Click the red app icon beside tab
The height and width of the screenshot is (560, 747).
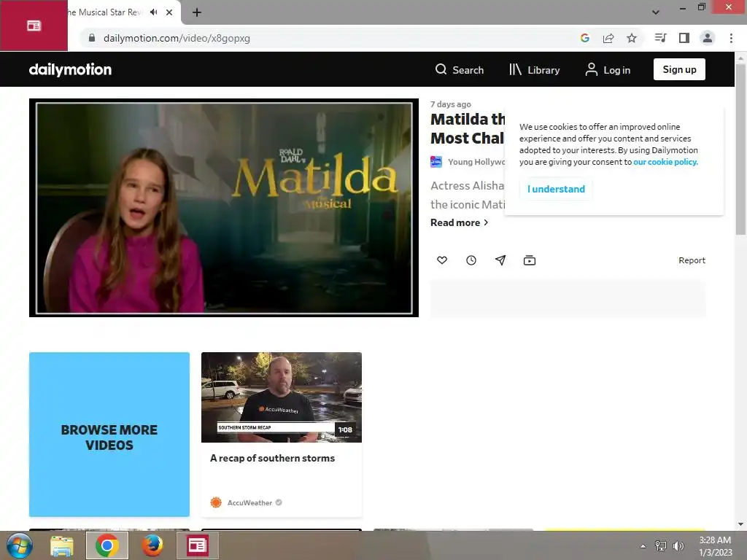tap(34, 26)
